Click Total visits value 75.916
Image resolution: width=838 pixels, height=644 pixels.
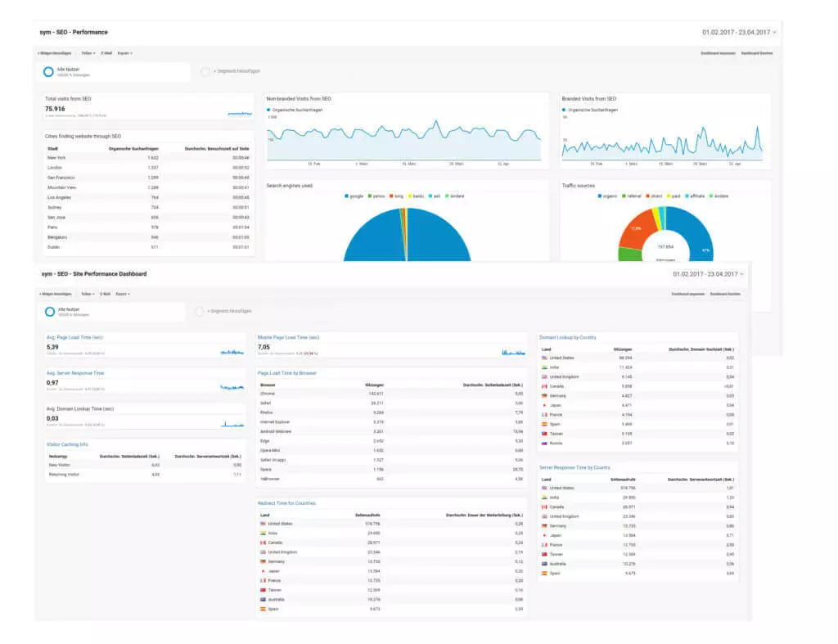(x=55, y=109)
